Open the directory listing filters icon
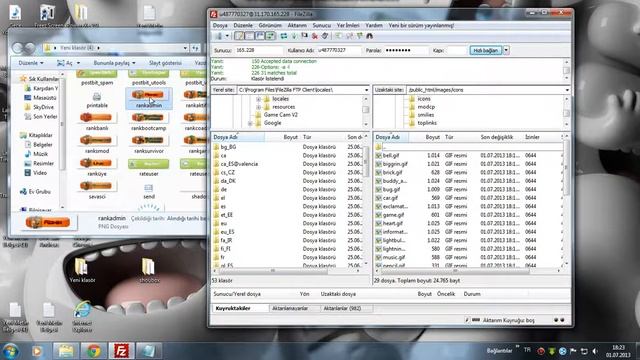The height and width of the screenshot is (360, 640). [338, 36]
